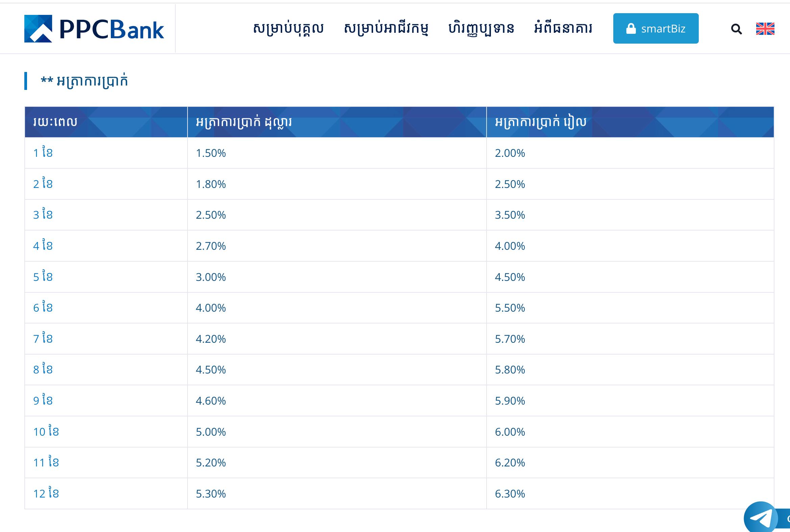
Task: Open the Telegram chat bubble icon
Action: 761,518
